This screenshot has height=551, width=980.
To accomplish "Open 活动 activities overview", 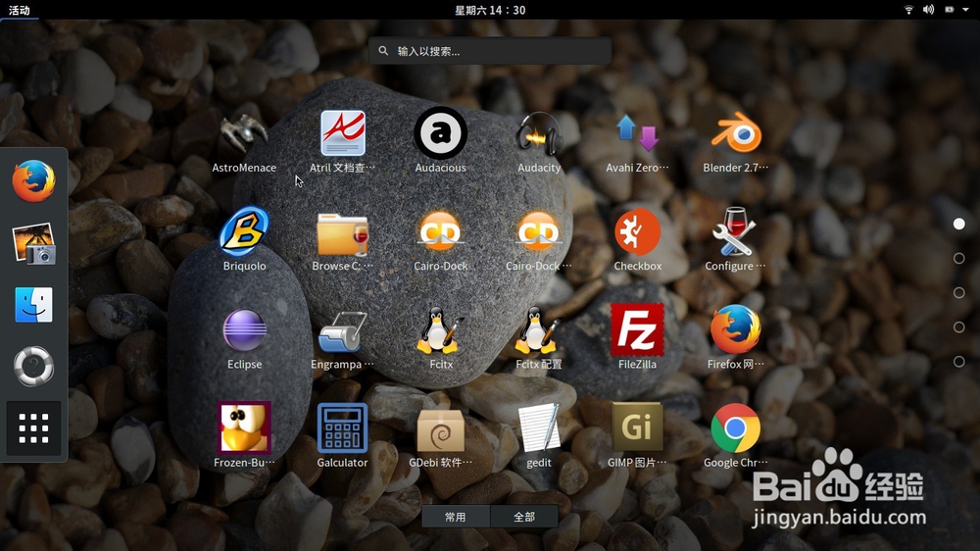I will tap(20, 10).
